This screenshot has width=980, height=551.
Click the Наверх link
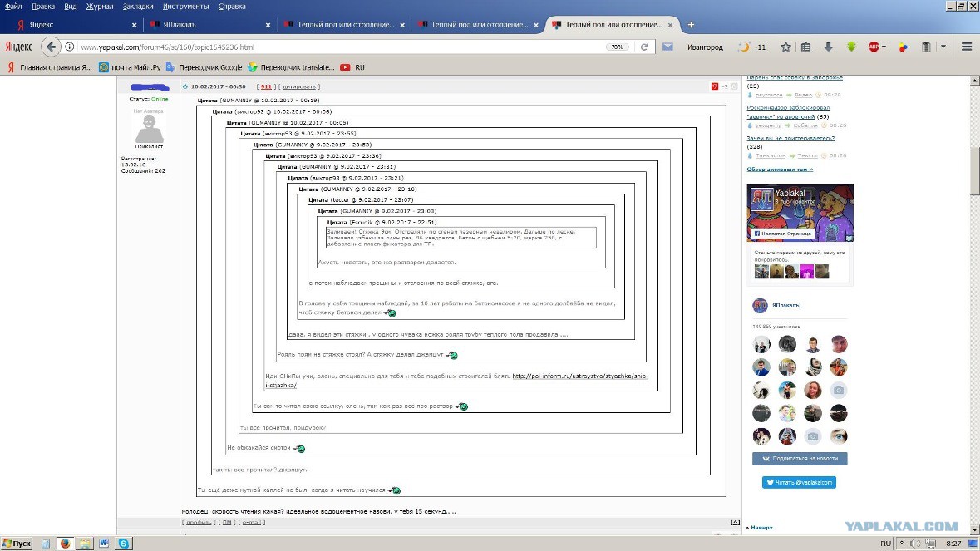tap(760, 528)
